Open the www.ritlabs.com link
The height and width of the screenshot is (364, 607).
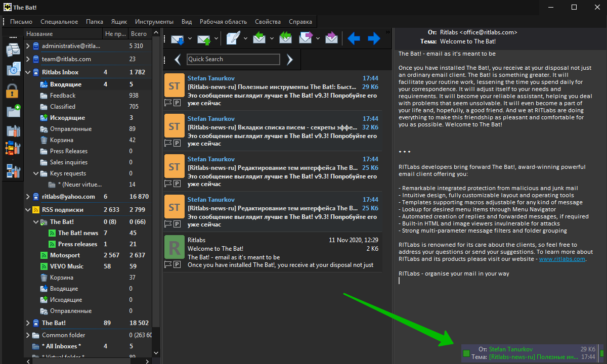point(562,259)
